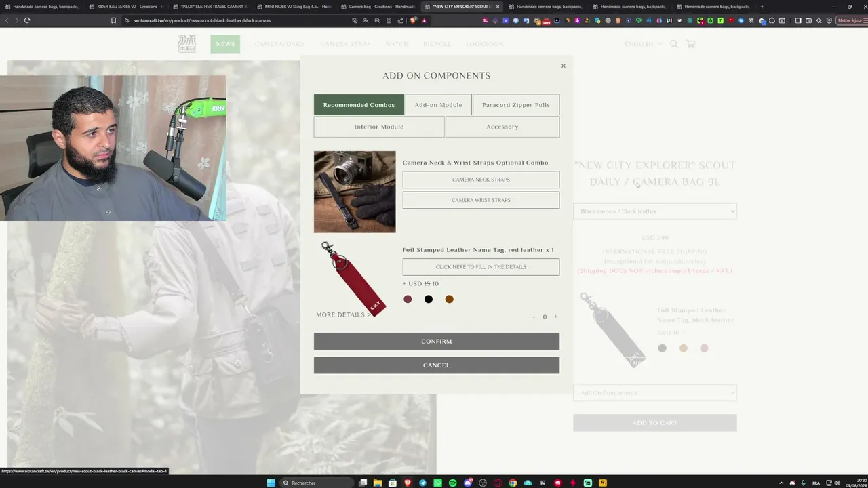
Task: Show hidden system tray icons
Action: coord(781,483)
